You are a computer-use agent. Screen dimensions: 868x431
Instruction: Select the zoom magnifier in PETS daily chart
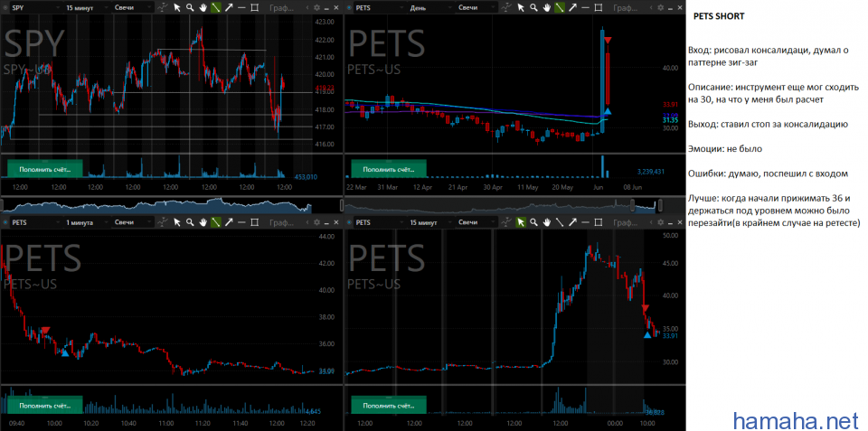coord(533,8)
